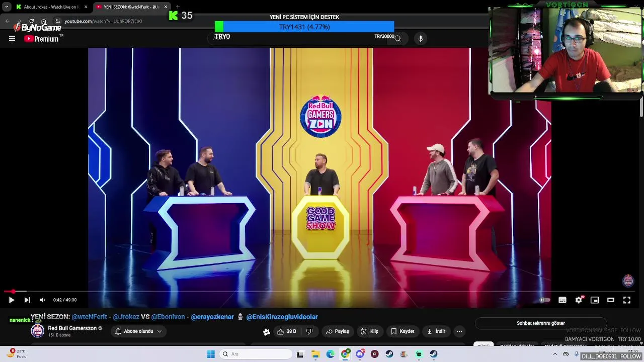The width and height of the screenshot is (644, 362).
Task: Toggle theater mode view
Action: click(611, 300)
